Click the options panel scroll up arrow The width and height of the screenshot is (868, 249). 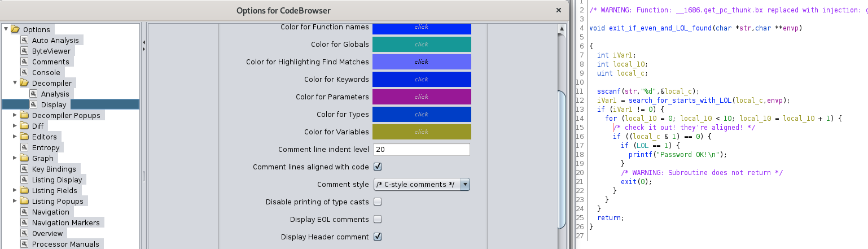tap(562, 29)
